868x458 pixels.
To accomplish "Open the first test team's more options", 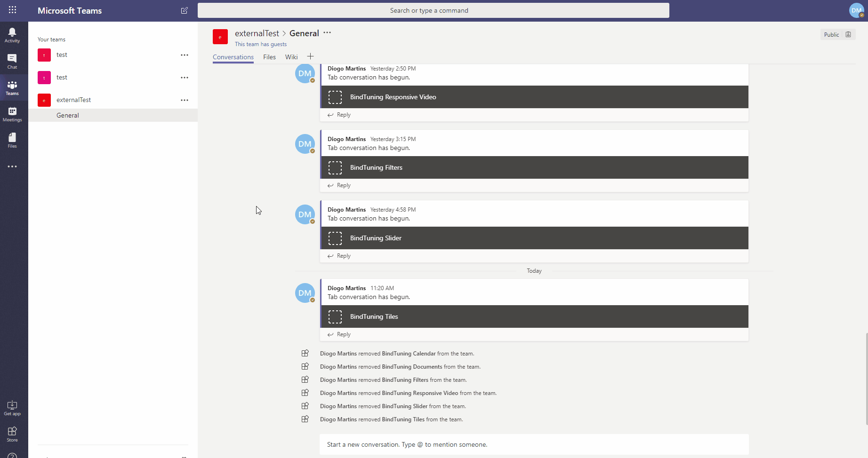I will (185, 55).
